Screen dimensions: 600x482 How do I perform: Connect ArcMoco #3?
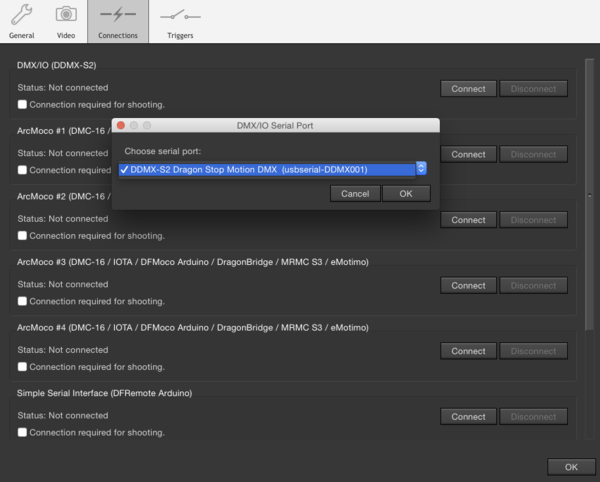coord(468,285)
